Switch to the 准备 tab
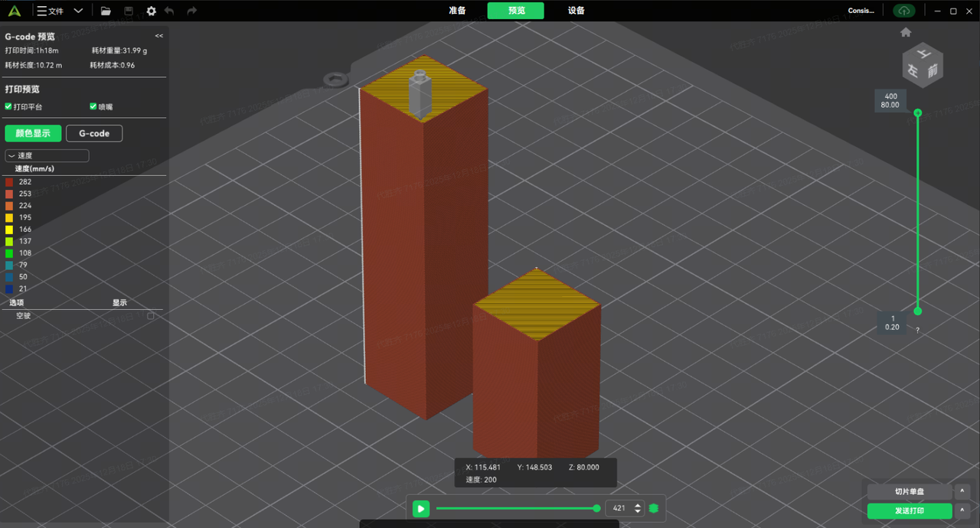 click(457, 11)
